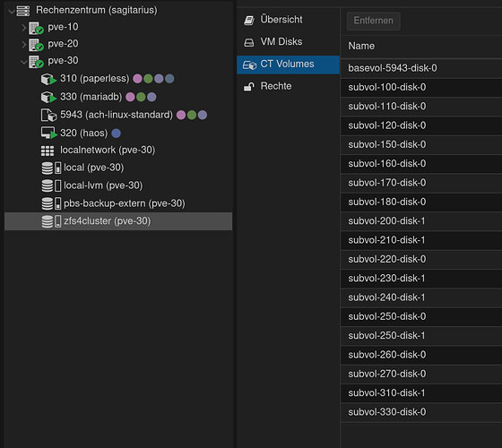Expand the pve-10 node
Image resolution: width=502 pixels, height=448 pixels.
23,28
